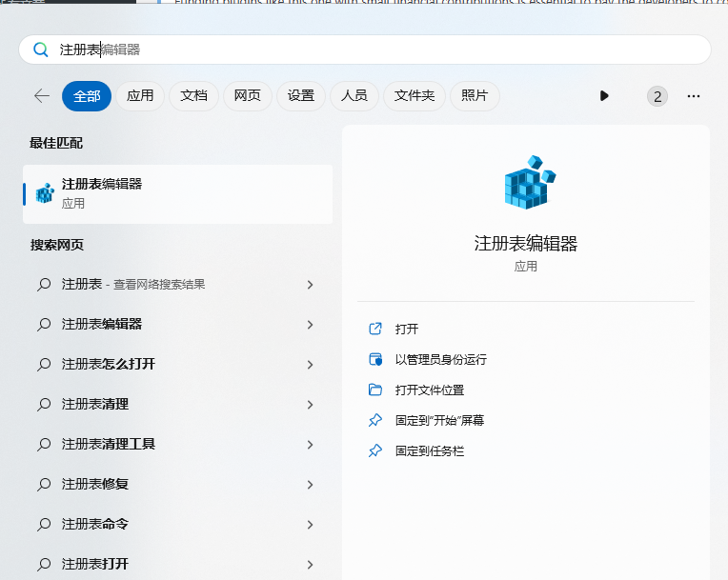Click the 以管理员身份运行 shield icon
728x580 pixels.
375,359
